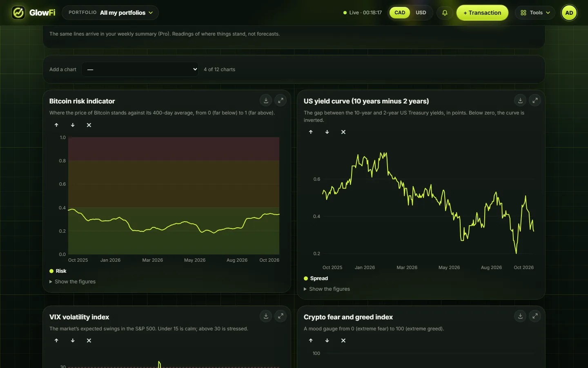588x368 pixels.
Task: Switch currency to CAD
Action: pyautogui.click(x=400, y=13)
